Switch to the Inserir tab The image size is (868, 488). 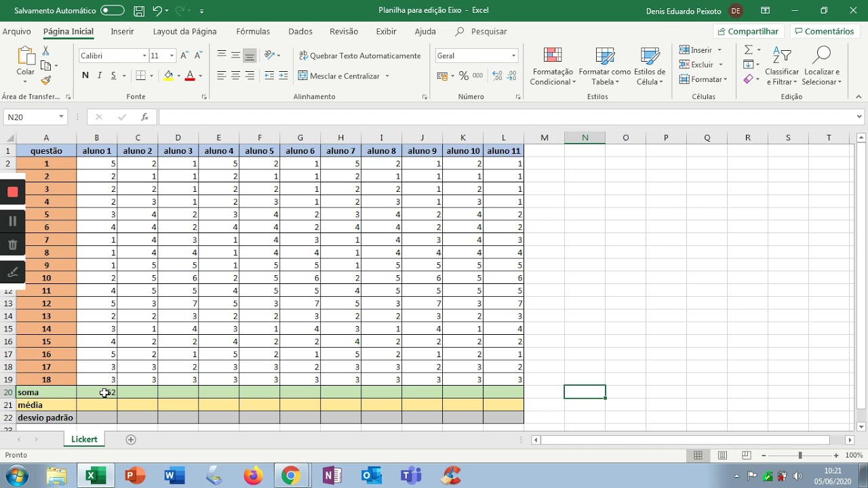pos(122,31)
